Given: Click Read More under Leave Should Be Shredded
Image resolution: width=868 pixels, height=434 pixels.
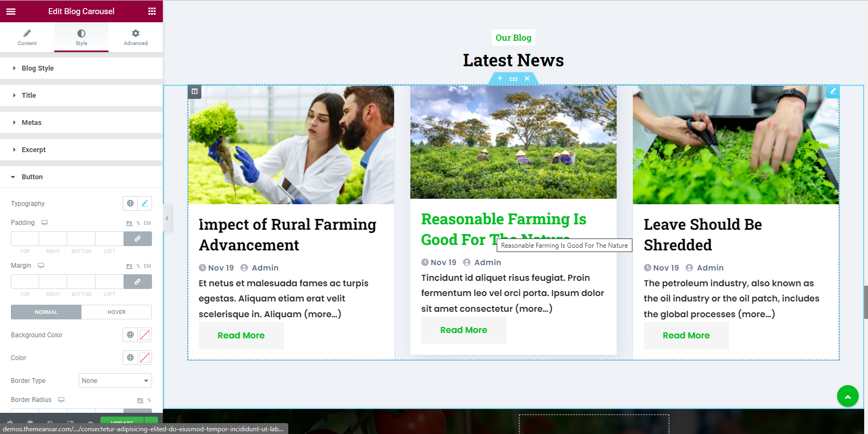Looking at the screenshot, I should 686,336.
